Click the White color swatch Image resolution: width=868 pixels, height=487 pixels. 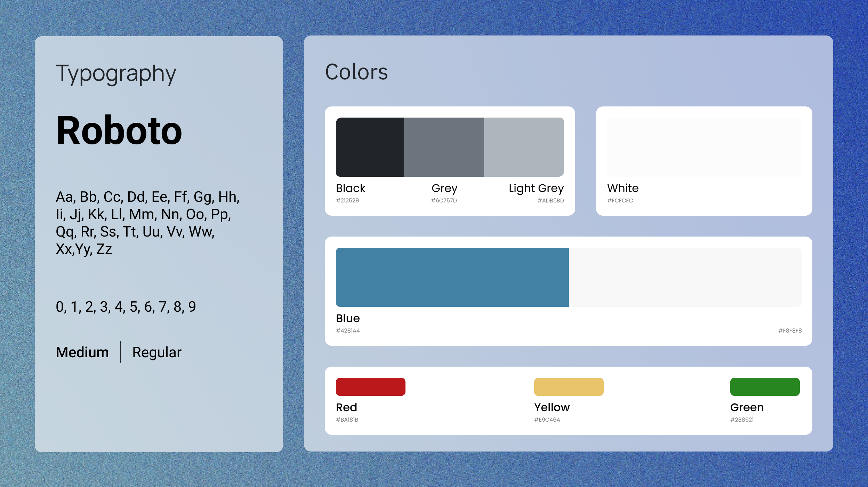(704, 147)
